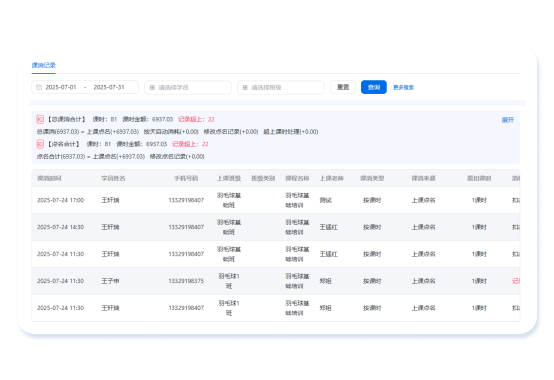
Task: Click the 2025-07-24 17:00 time cell
Action: (x=60, y=200)
